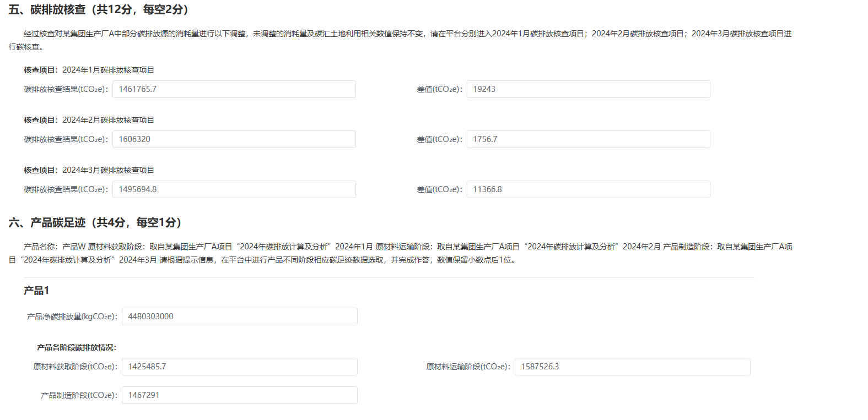
Task: Click the 2024年1月碳排放核查项目 item label
Action: (x=108, y=70)
